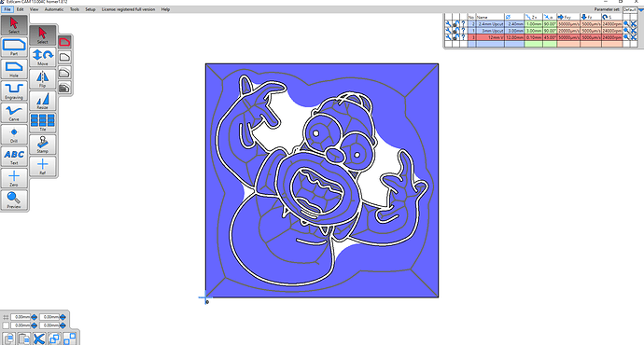Image resolution: width=644 pixels, height=345 pixels.
Task: Select the 2.4mm Upcut name cell
Action: pos(490,24)
